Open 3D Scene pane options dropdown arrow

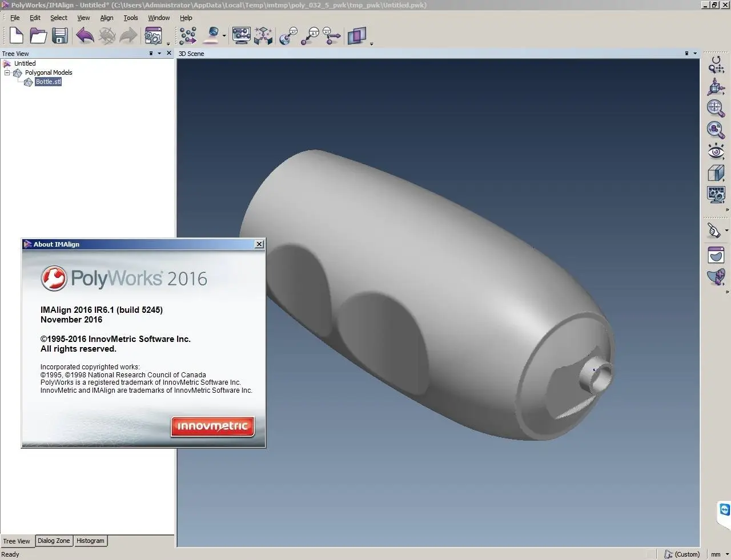695,54
